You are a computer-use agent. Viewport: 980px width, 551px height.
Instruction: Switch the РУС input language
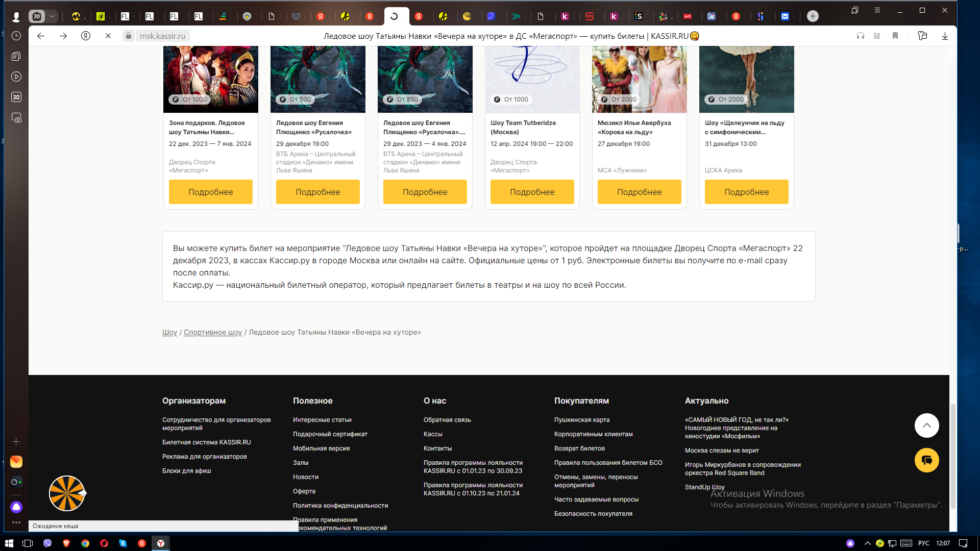click(x=924, y=543)
